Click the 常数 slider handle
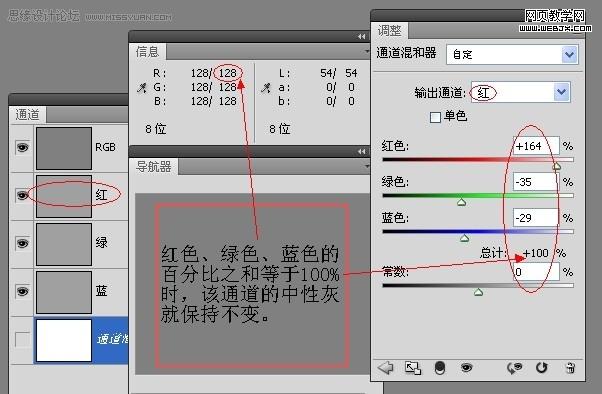The width and height of the screenshot is (602, 394). pyautogui.click(x=478, y=292)
